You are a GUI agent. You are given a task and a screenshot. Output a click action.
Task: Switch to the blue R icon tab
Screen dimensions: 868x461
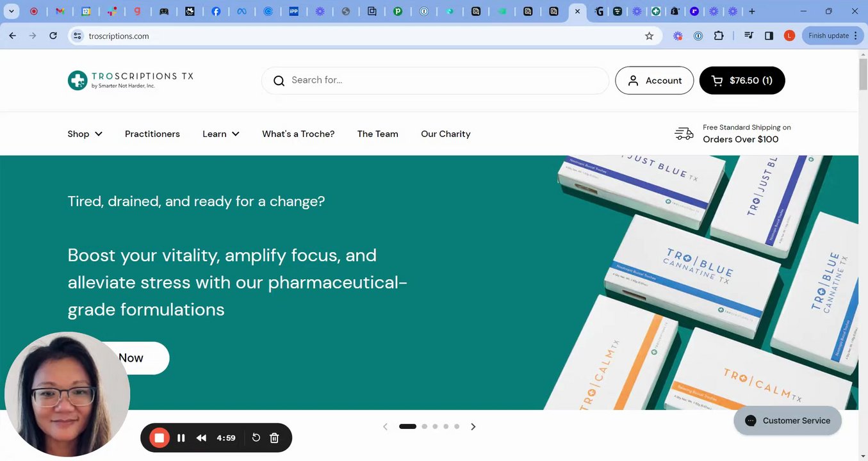pos(694,12)
